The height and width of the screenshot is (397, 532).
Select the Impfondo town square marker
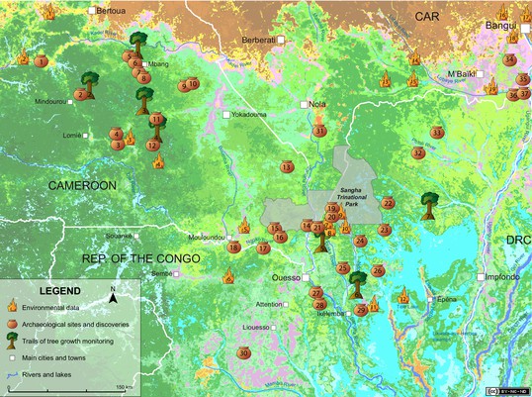tap(481, 277)
